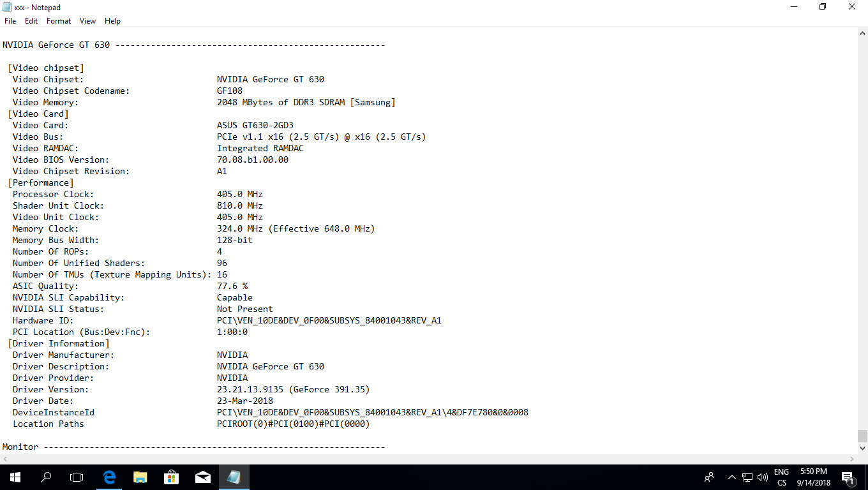Screen dimensions: 868x490
Task: Click the '128-bit' bus width value
Action: coord(235,241)
